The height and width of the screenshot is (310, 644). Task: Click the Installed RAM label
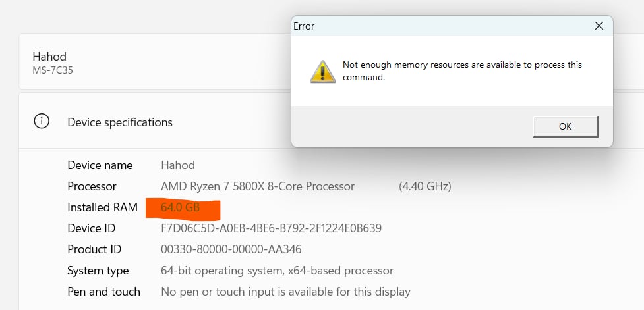coord(102,207)
